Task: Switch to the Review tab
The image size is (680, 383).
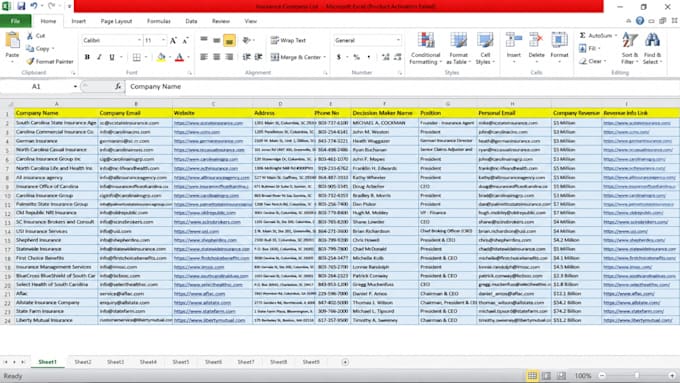Action: tap(221, 21)
